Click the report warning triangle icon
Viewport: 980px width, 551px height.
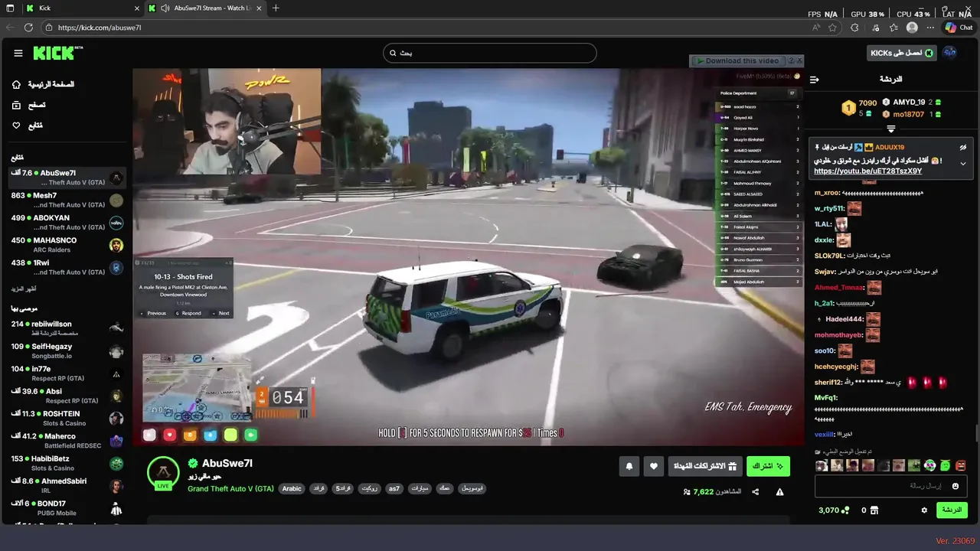779,492
